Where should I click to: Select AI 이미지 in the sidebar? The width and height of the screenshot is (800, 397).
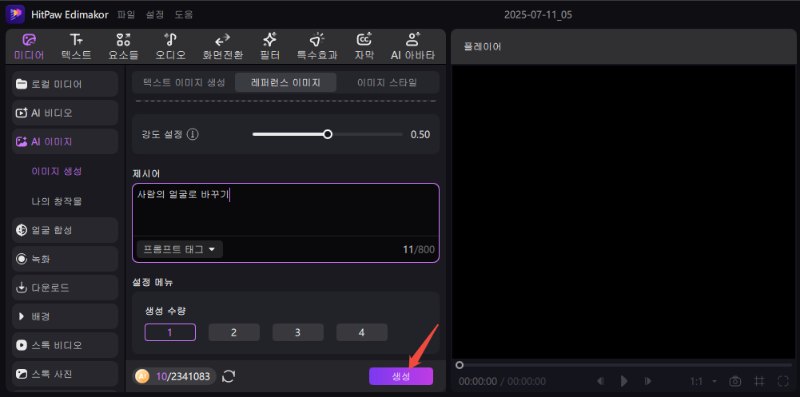click(x=65, y=142)
